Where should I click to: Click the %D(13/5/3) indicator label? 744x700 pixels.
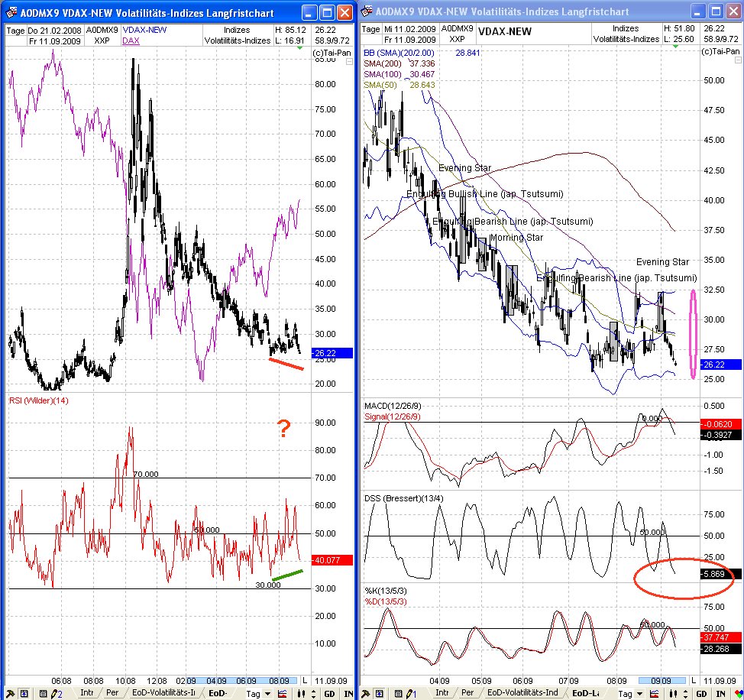click(x=385, y=601)
